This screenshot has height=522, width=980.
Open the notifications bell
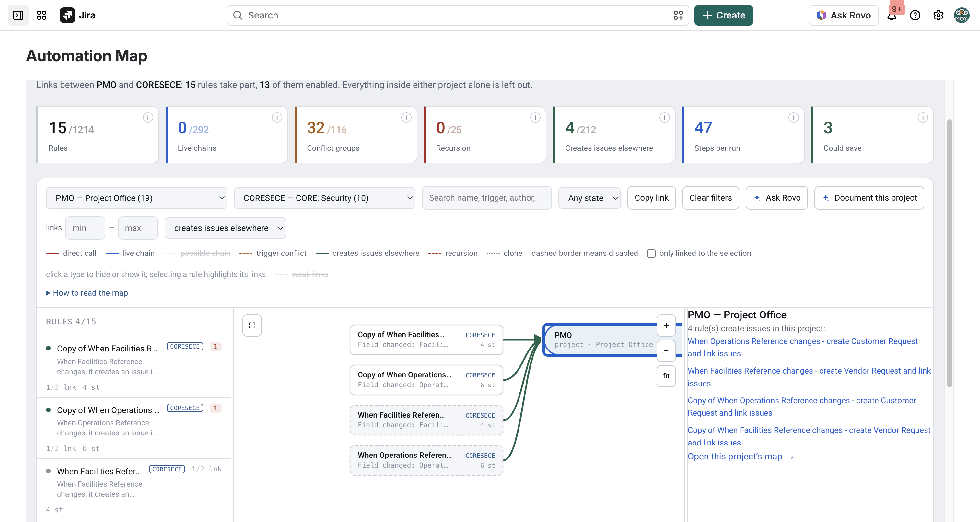tap(892, 15)
